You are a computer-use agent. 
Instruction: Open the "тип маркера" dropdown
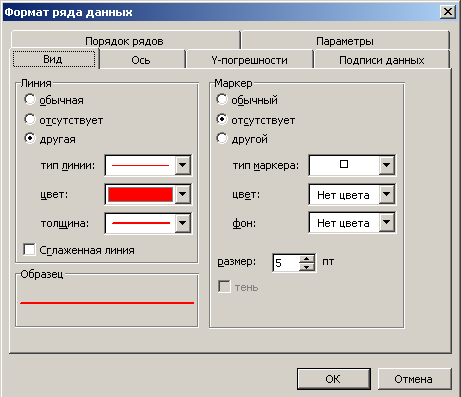click(x=387, y=165)
